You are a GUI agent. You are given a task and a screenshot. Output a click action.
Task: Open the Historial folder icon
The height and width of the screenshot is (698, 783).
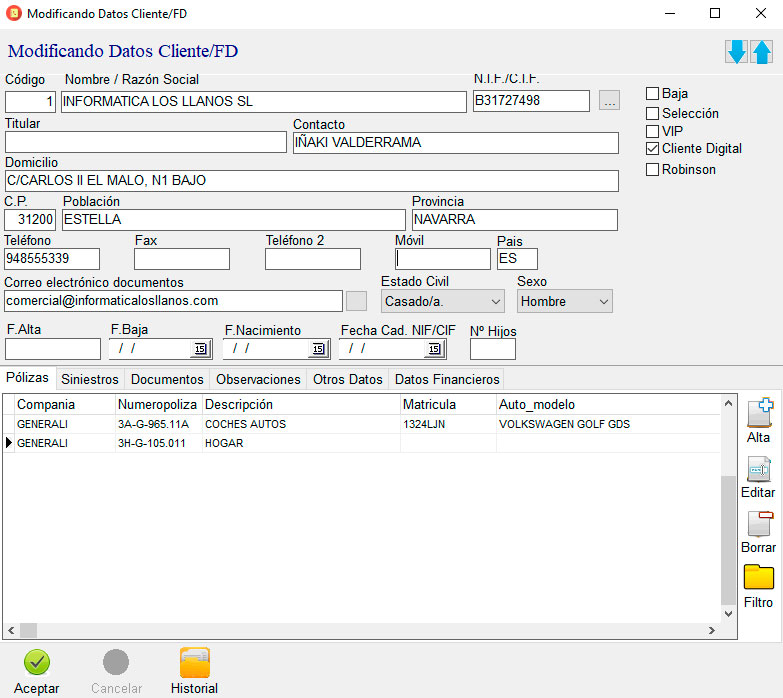tap(195, 663)
